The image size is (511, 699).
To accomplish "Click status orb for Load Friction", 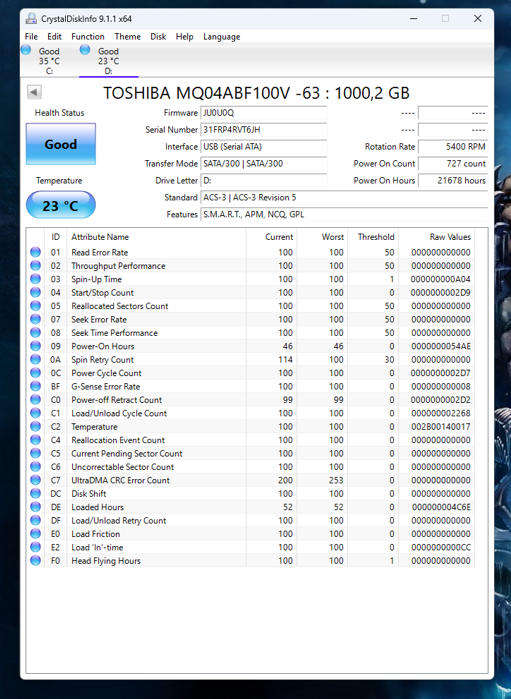I will [x=35, y=534].
